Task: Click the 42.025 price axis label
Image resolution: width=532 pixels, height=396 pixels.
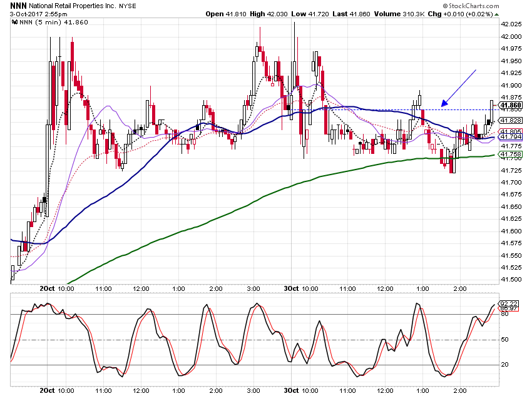Action: [511, 24]
